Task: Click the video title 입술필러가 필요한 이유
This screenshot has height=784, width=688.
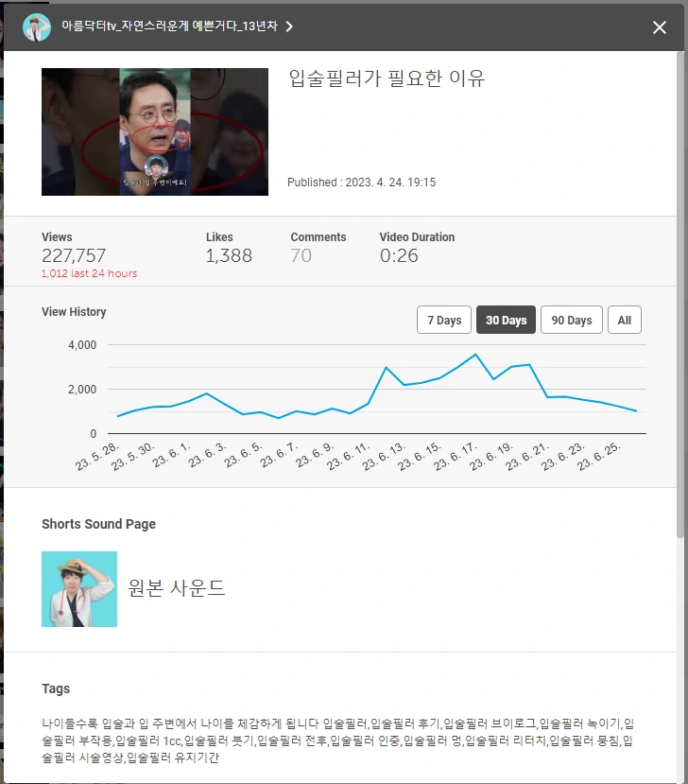Action: tap(387, 78)
